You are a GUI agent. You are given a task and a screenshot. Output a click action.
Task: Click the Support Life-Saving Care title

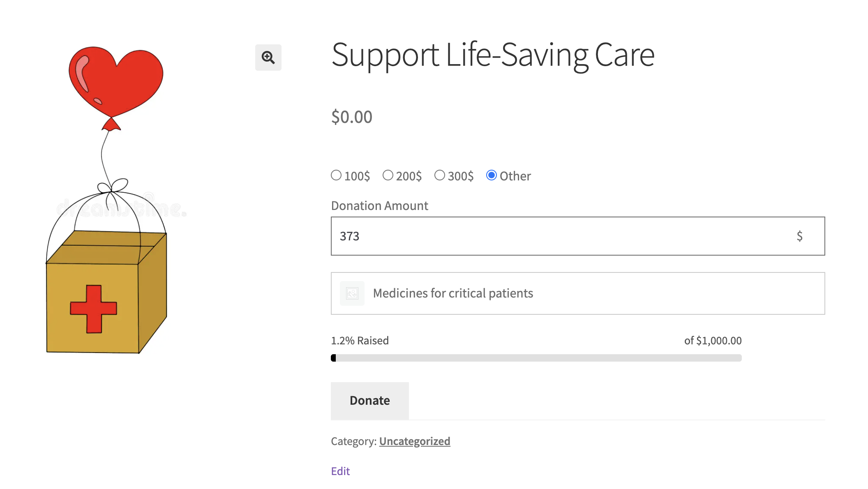(493, 55)
